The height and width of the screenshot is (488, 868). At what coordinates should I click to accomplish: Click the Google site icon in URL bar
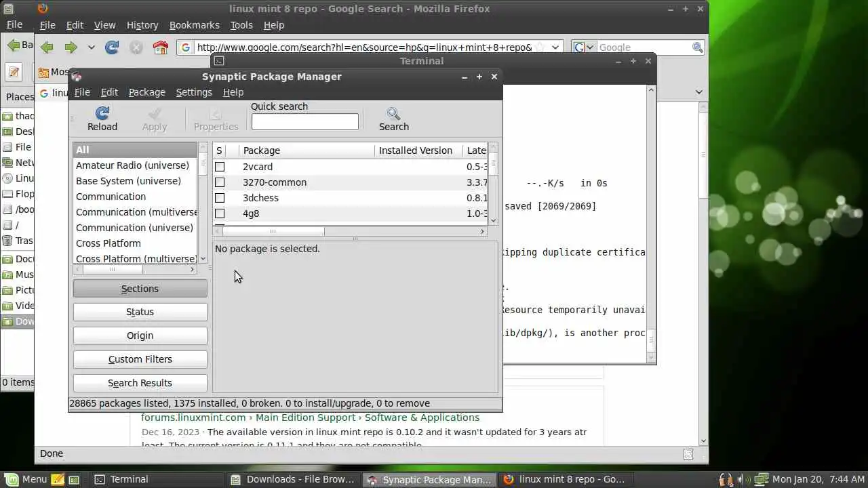tap(186, 47)
